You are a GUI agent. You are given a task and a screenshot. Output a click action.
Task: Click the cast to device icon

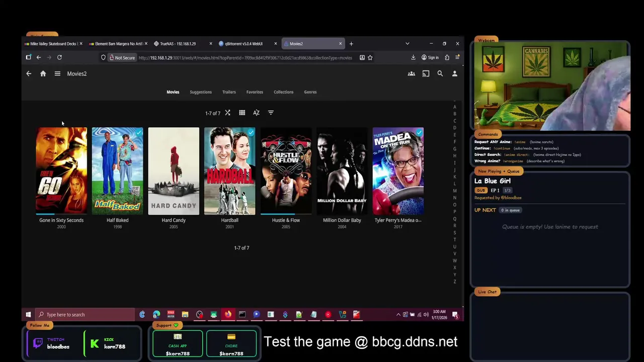pos(426,73)
